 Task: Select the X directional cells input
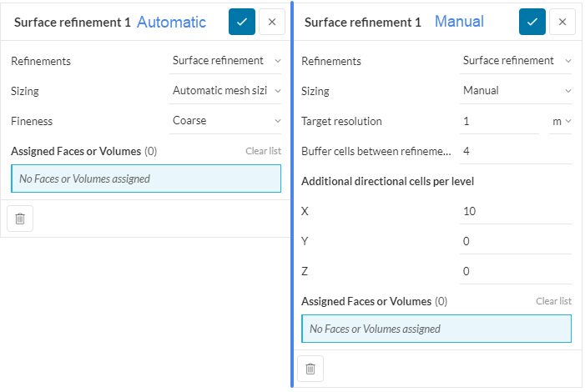click(515, 212)
